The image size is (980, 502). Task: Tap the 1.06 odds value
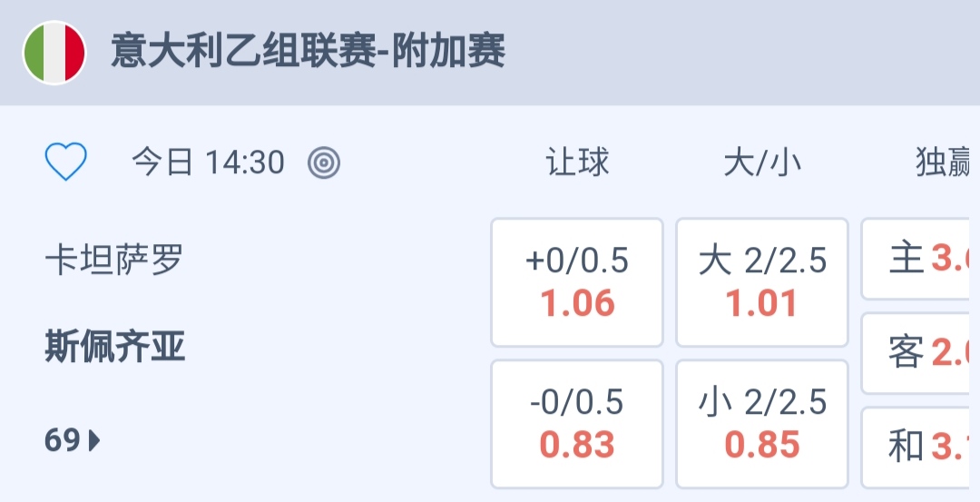[x=578, y=302]
